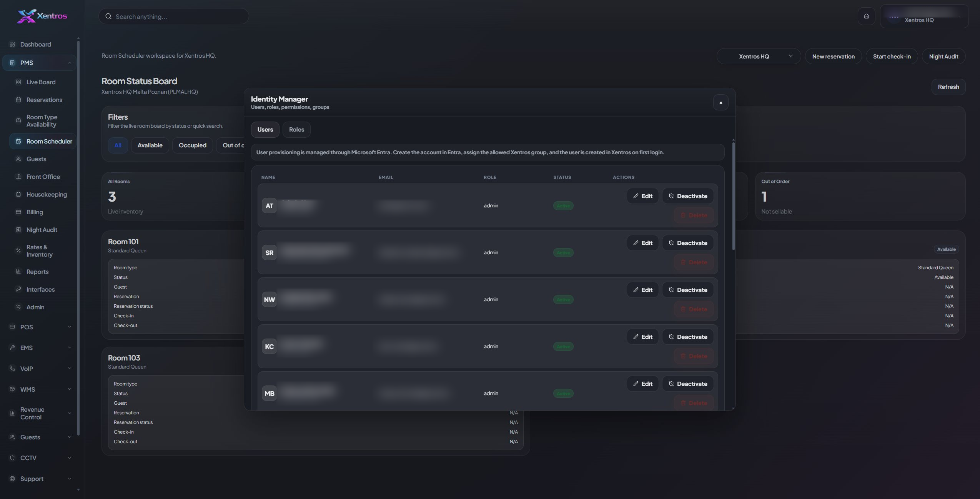
Task: Delete the AT user
Action: tap(694, 215)
